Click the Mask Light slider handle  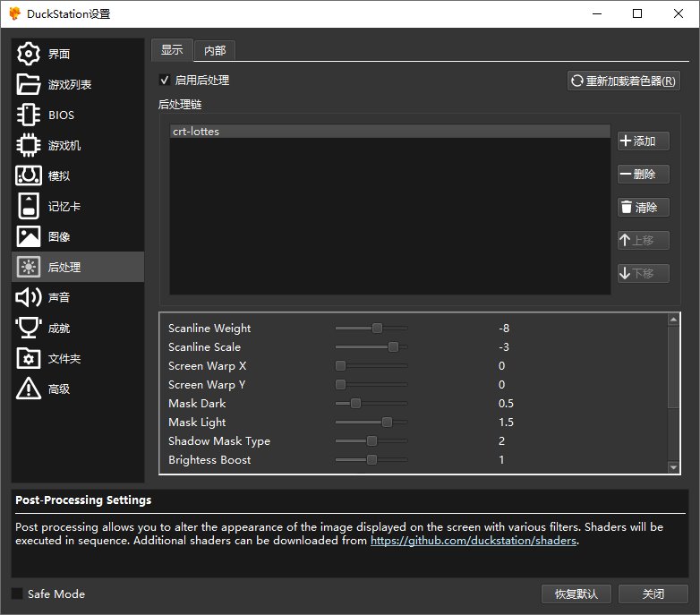(387, 422)
